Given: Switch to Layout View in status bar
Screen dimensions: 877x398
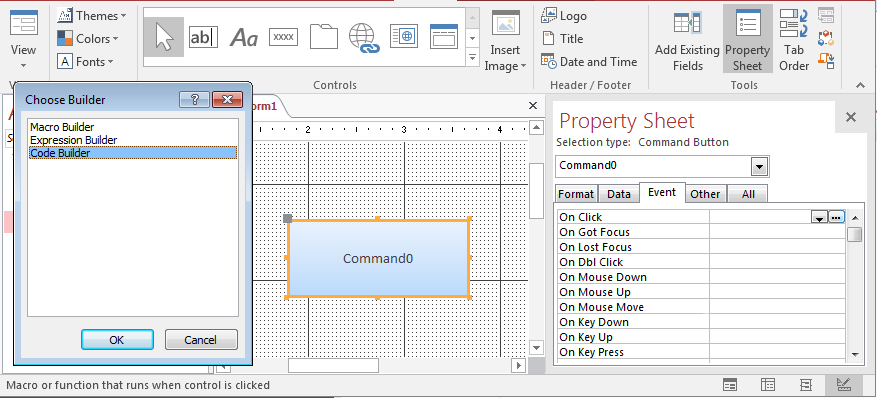Looking at the screenshot, I should [806, 385].
